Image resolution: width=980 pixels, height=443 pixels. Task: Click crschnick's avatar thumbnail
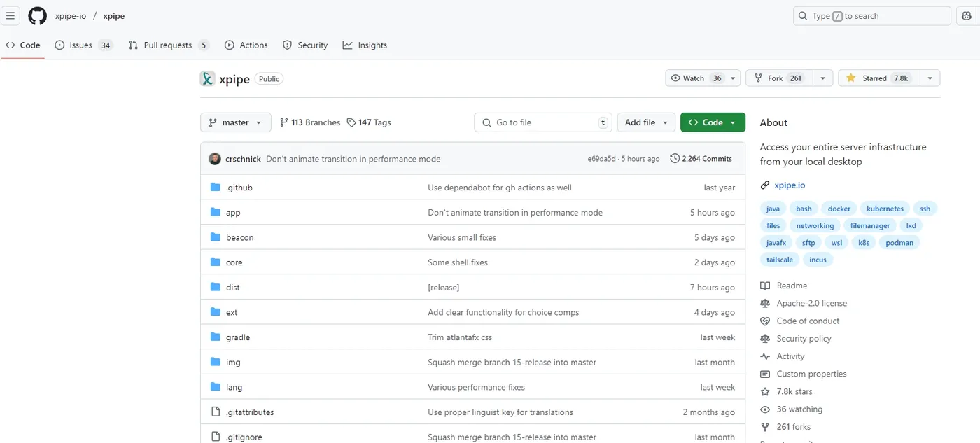pos(215,159)
